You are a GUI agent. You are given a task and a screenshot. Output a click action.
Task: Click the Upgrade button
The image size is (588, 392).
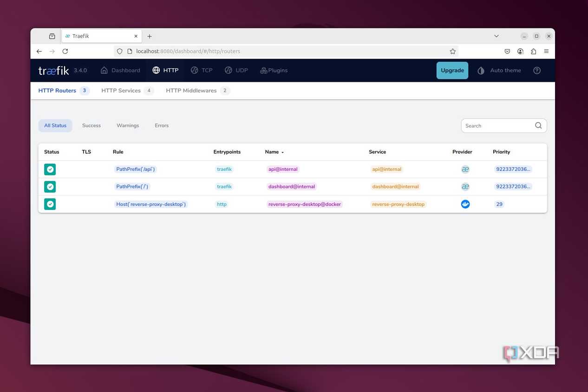coord(452,71)
